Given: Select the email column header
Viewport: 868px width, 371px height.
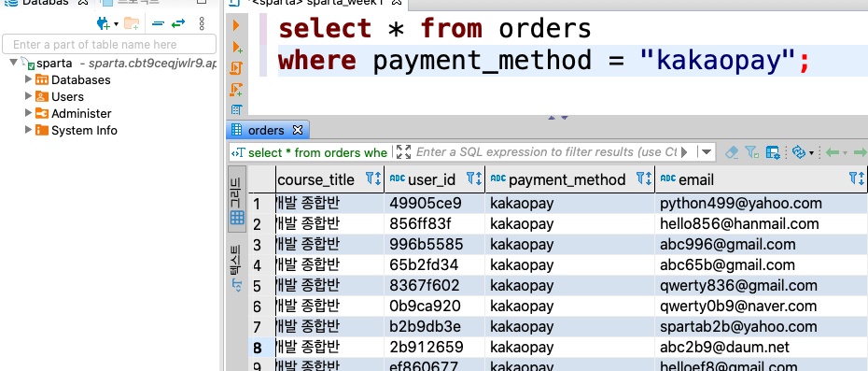Looking at the screenshot, I should [x=696, y=179].
